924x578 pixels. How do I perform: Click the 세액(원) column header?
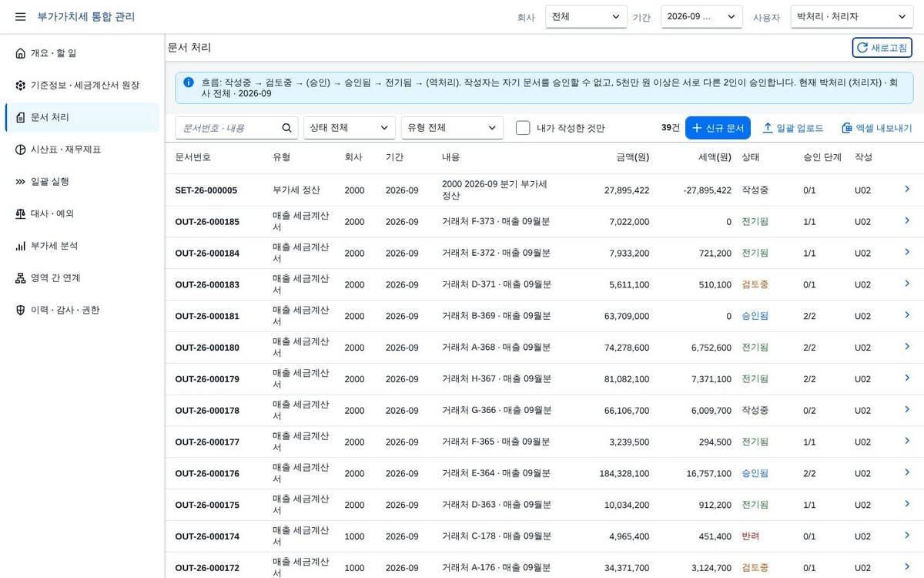[715, 157]
